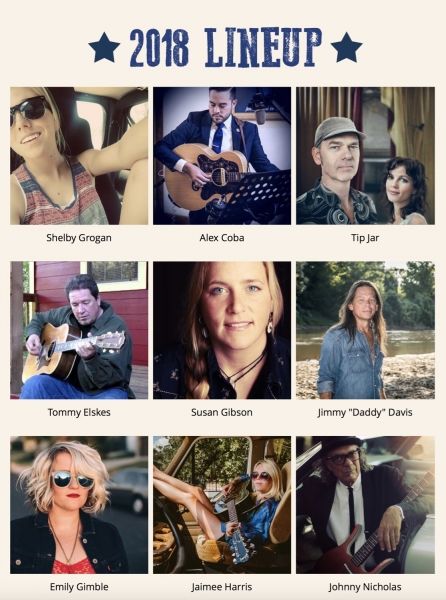Follow the Johnny Nicholas name link

pyautogui.click(x=365, y=587)
